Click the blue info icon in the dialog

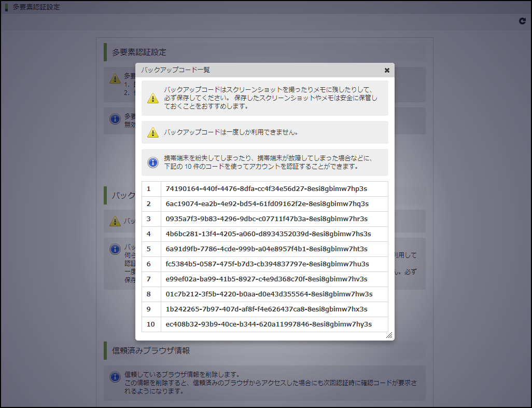pyautogui.click(x=153, y=162)
